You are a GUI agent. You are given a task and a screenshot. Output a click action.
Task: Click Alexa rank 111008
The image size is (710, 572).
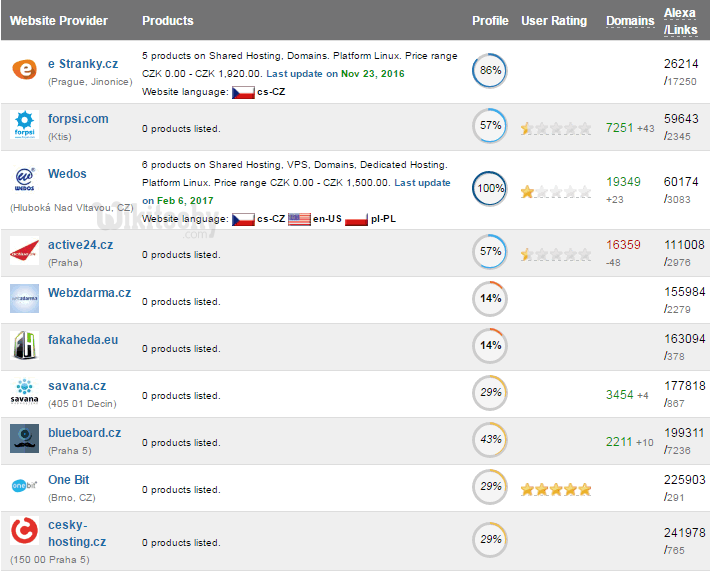(685, 245)
